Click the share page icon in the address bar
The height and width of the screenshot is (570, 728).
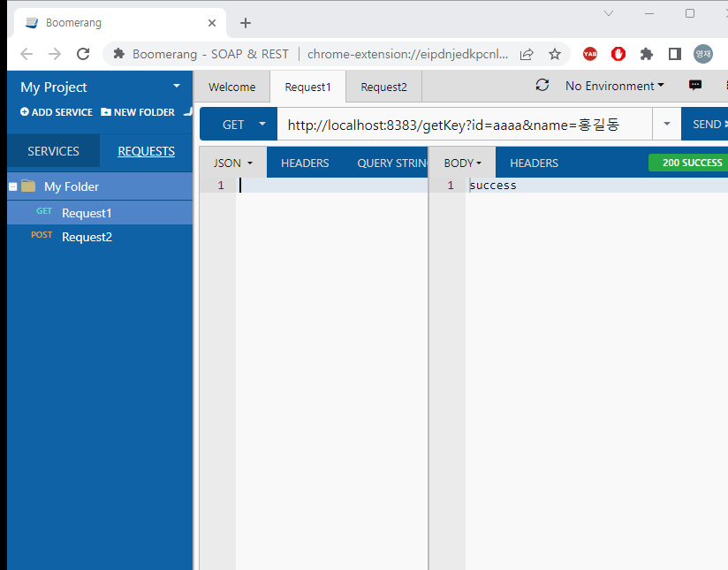coord(527,55)
